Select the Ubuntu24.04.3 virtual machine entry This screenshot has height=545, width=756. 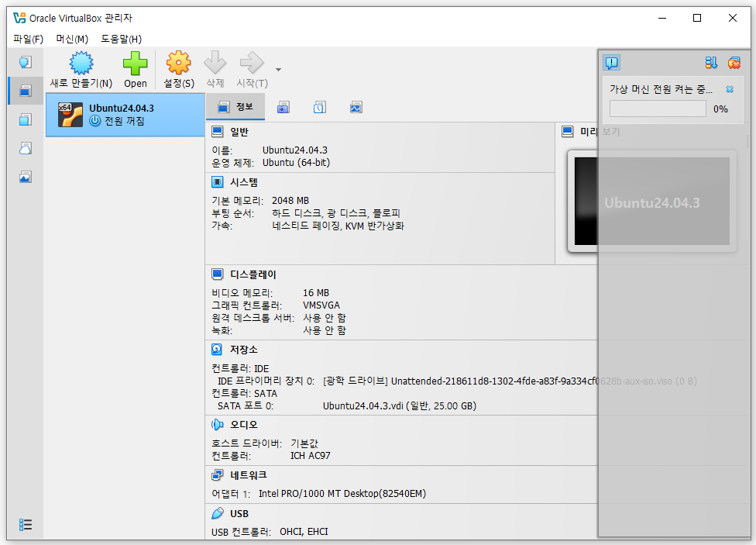(125, 115)
